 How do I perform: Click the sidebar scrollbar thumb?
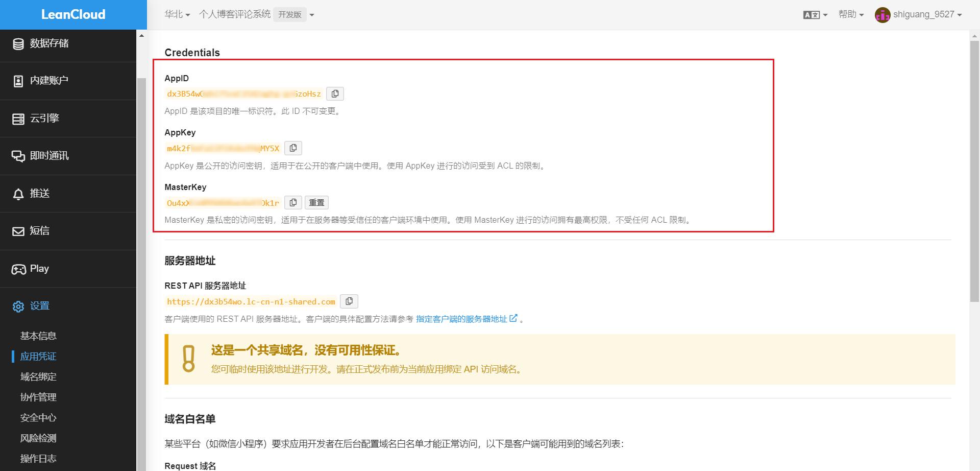point(141,274)
